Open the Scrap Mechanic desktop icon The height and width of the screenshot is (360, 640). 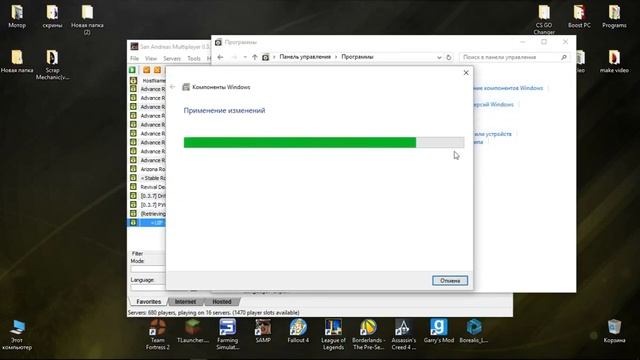click(52, 65)
